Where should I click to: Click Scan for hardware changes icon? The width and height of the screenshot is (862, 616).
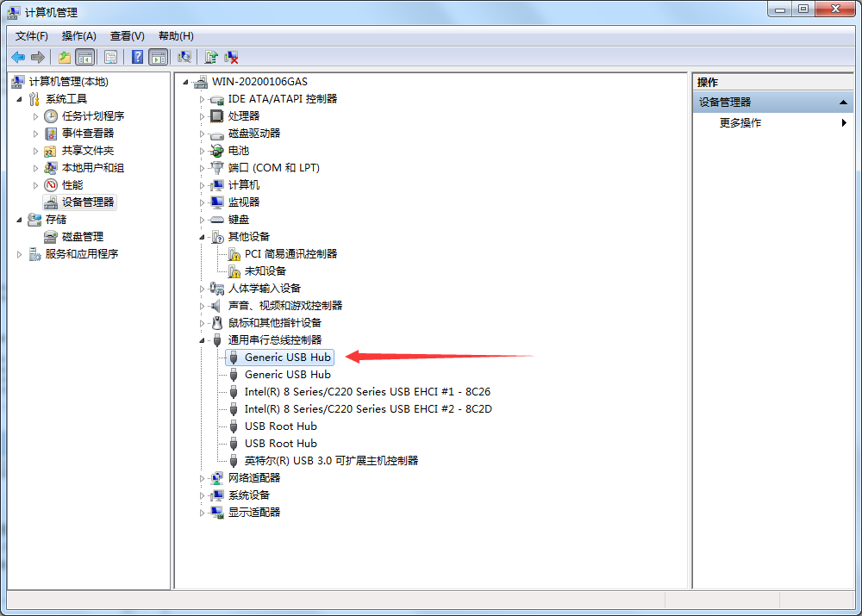184,57
